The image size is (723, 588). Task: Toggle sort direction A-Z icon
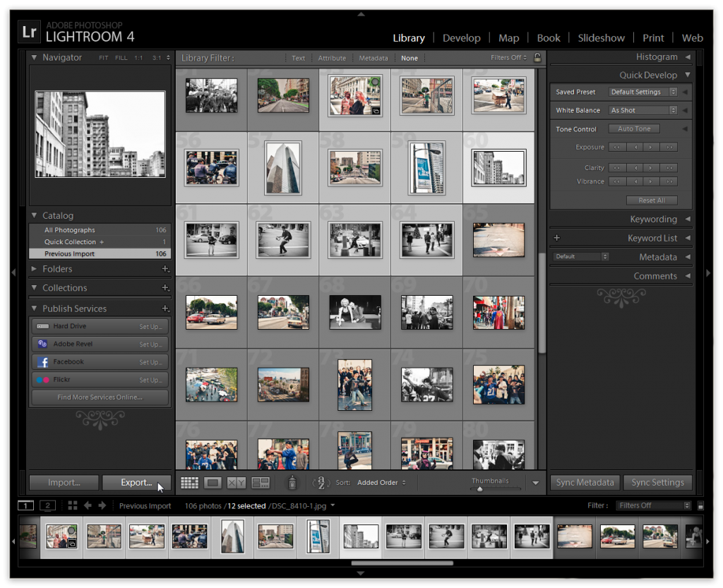pos(321,483)
